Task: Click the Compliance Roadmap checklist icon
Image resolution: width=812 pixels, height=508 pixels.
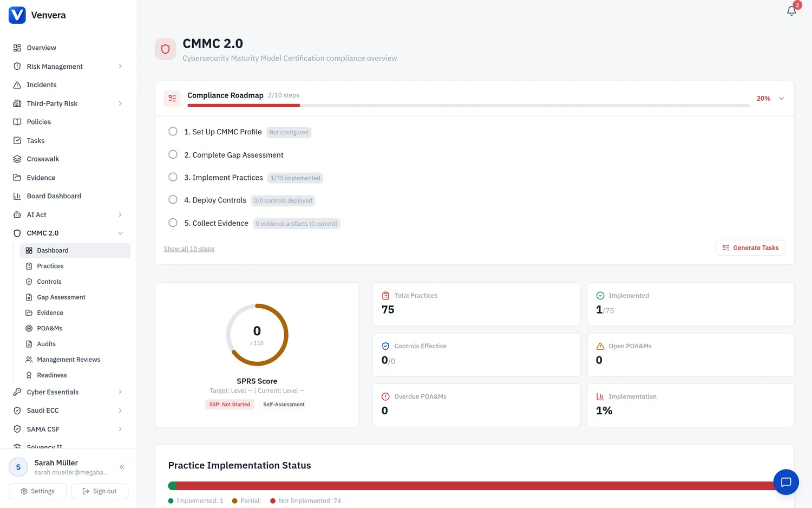Action: [x=172, y=99]
